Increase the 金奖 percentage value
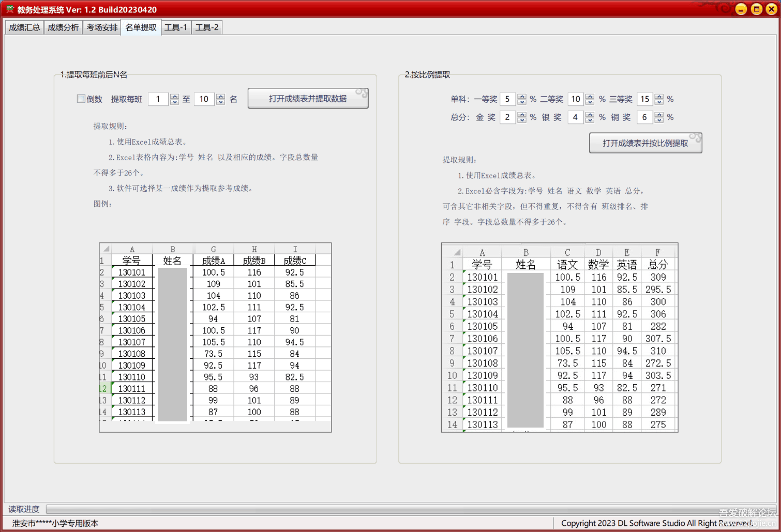This screenshot has height=532, width=781. pyautogui.click(x=521, y=114)
